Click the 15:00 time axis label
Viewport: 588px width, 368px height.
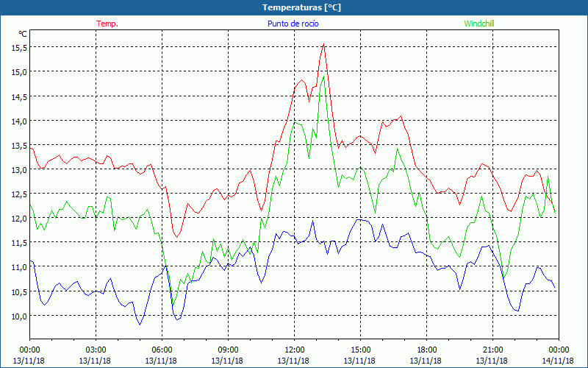pos(360,350)
